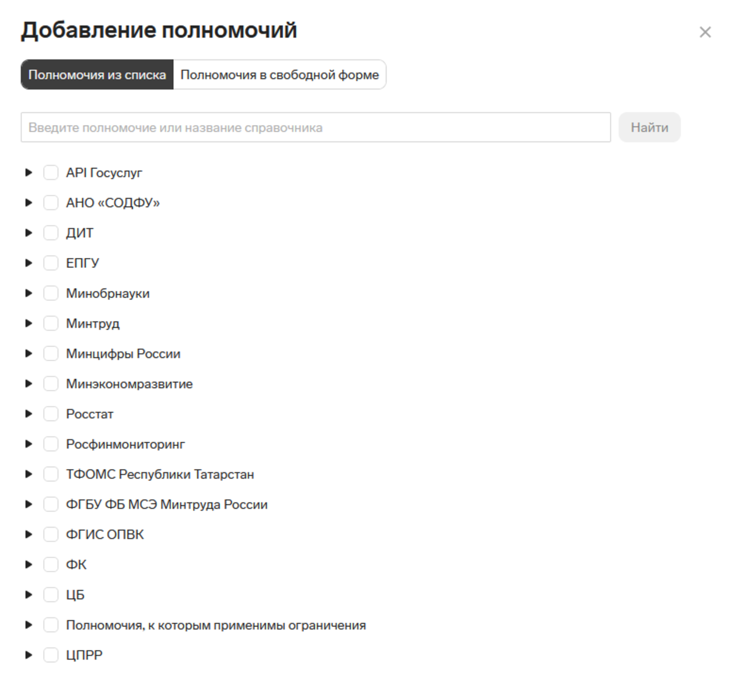Expand the ФК tree node
This screenshot has width=745, height=700.
(29, 565)
